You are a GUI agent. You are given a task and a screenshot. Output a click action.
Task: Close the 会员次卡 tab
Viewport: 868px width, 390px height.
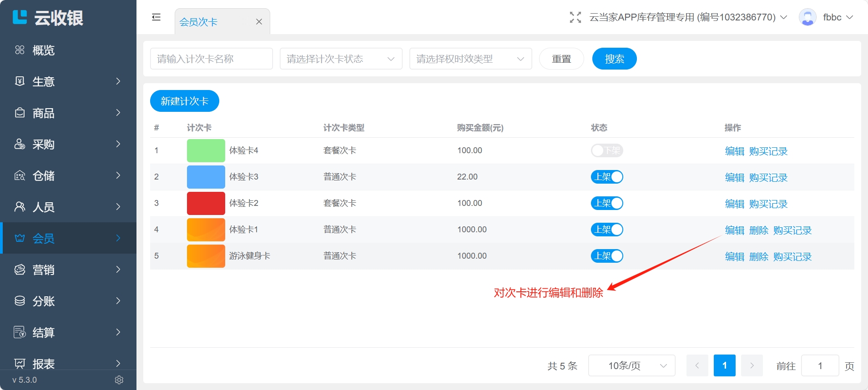click(x=259, y=22)
